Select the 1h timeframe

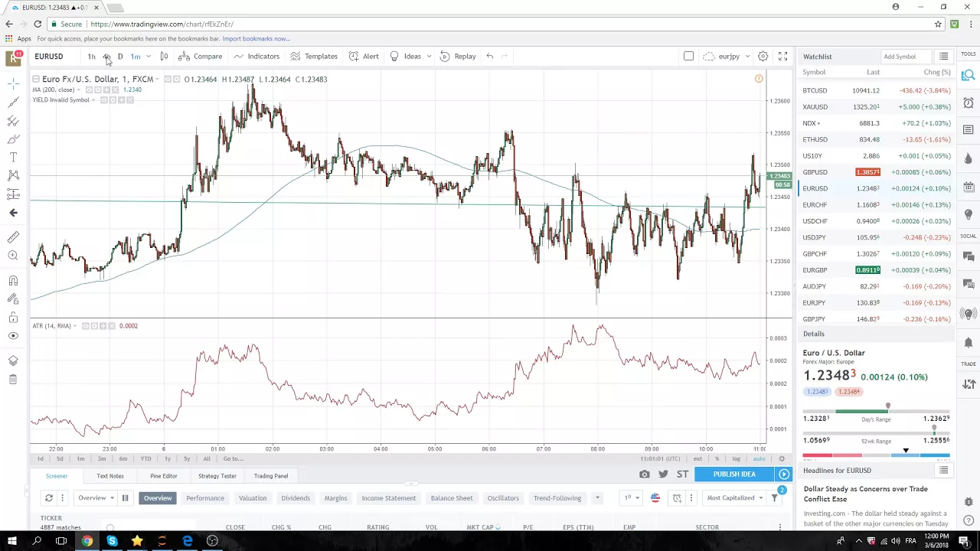click(x=91, y=56)
